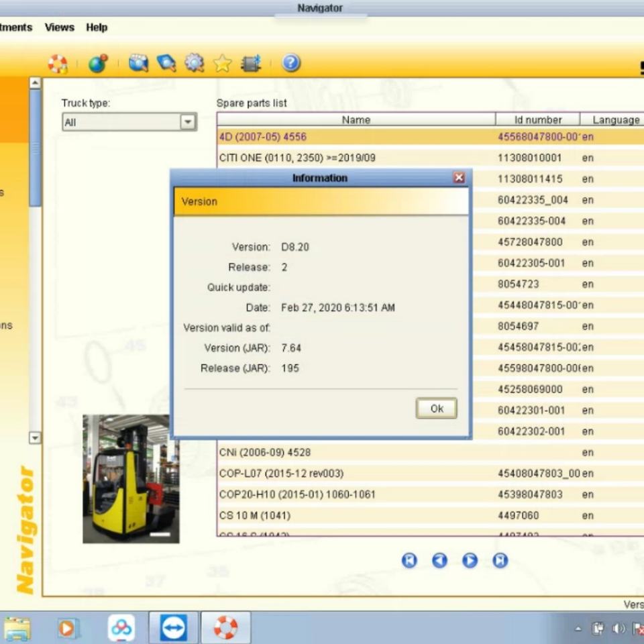Viewport: 644px width, 644px height.
Task: Click left panel scrollbar down arrow
Action: [36, 437]
